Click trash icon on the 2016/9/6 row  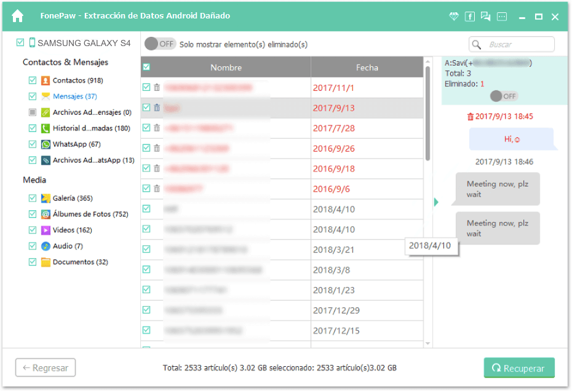(157, 189)
